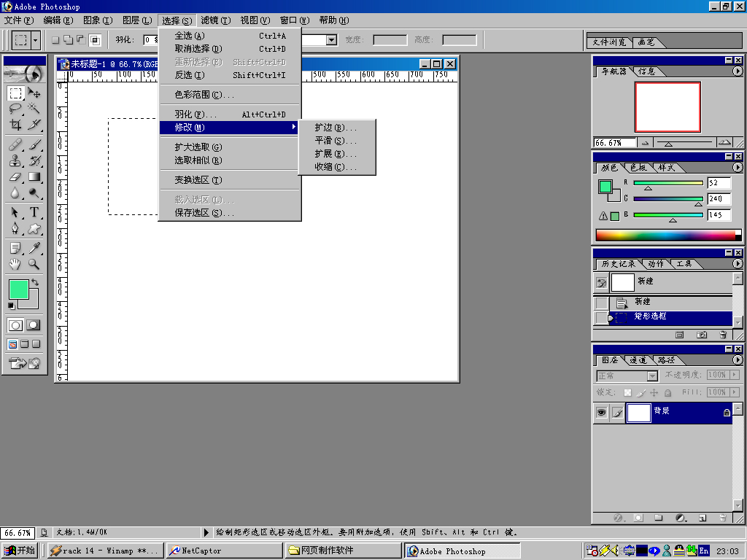
Task: Delete the current state via History trash icon
Action: click(723, 335)
